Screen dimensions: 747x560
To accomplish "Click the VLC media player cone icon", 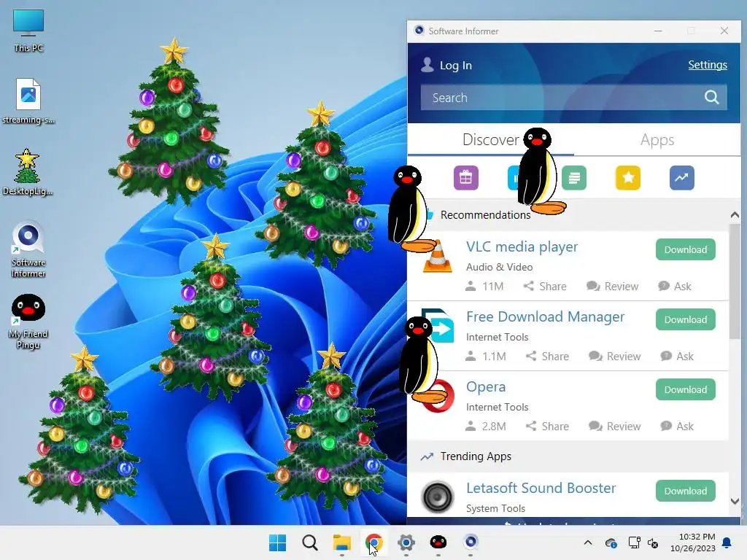I will point(438,256).
